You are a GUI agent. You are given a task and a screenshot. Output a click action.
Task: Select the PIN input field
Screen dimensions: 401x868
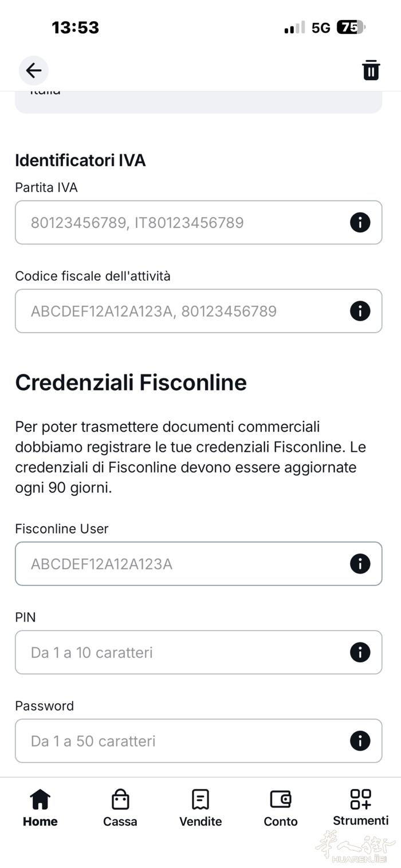183,652
